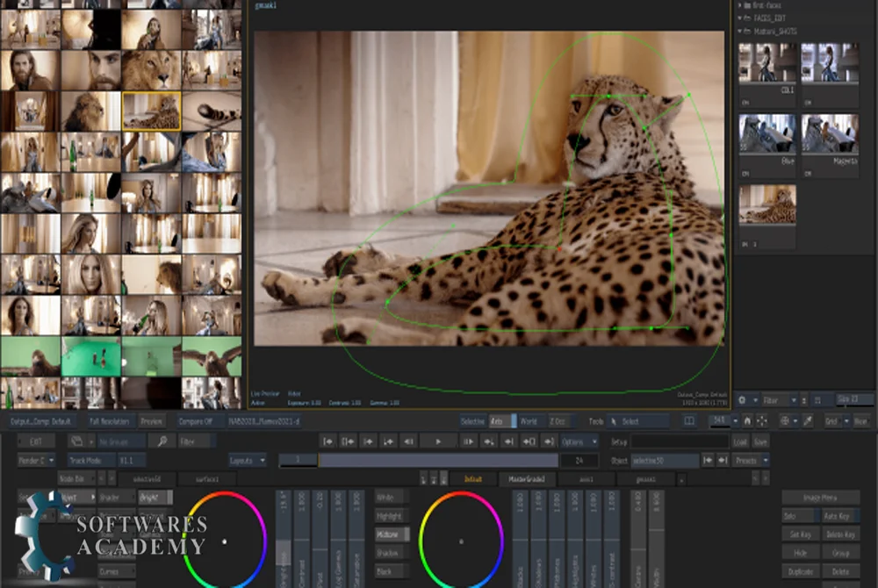Select the Black range button
The height and width of the screenshot is (588, 878).
(x=392, y=571)
